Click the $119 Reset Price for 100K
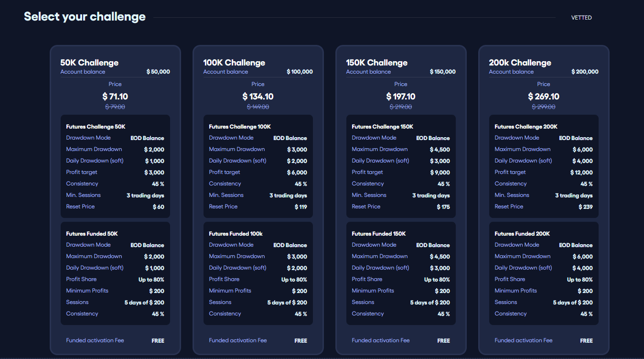Screen dimensions: 644x359 click(258, 206)
